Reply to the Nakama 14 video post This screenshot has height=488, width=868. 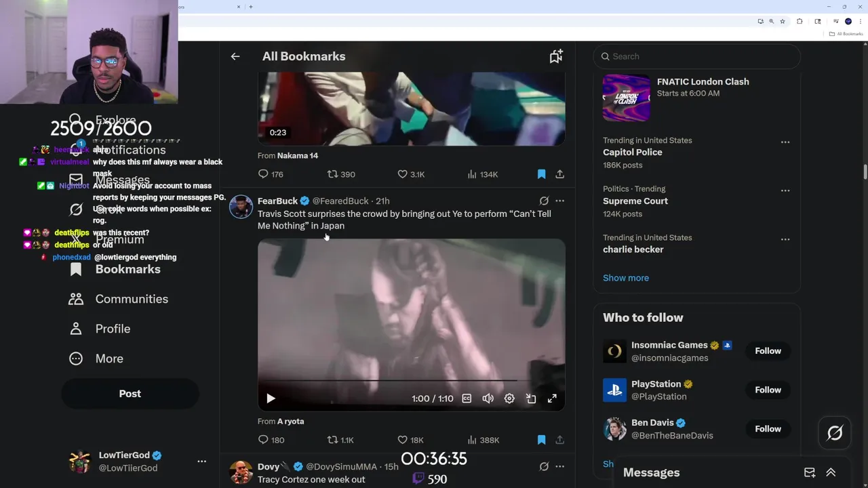[x=271, y=174]
